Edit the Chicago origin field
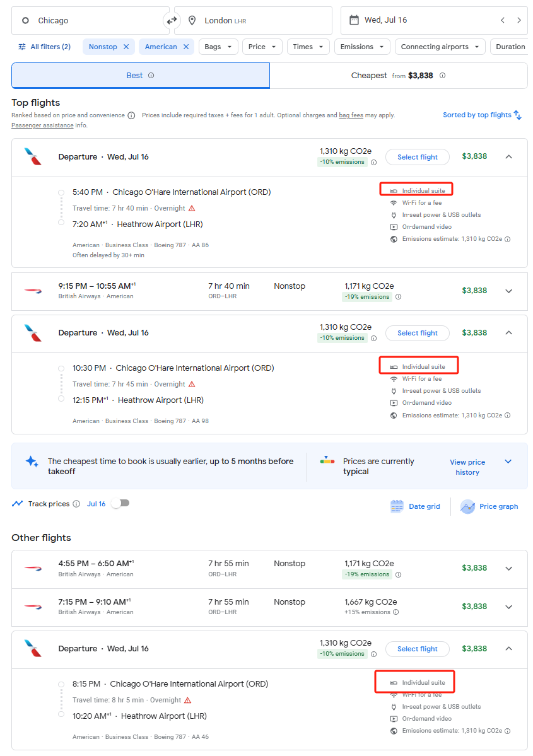Viewport: 533px width, 756px height. [x=90, y=20]
